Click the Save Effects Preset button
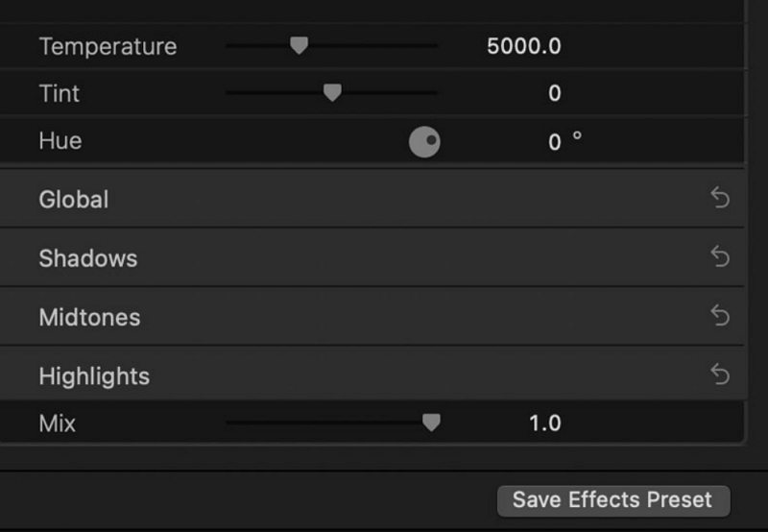This screenshot has width=768, height=532. pyautogui.click(x=612, y=499)
